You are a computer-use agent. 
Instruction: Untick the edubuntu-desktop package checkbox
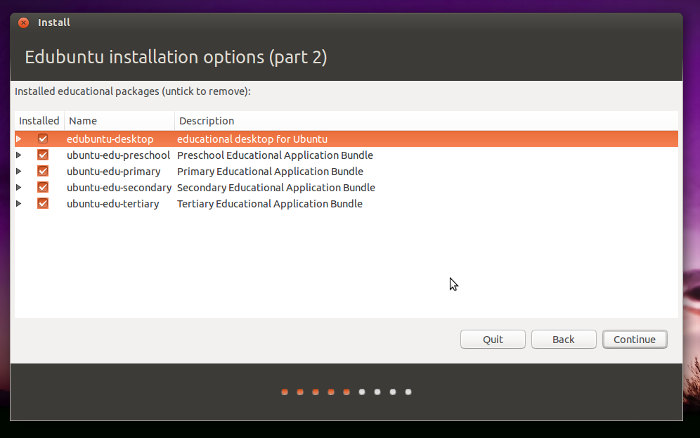[42, 139]
